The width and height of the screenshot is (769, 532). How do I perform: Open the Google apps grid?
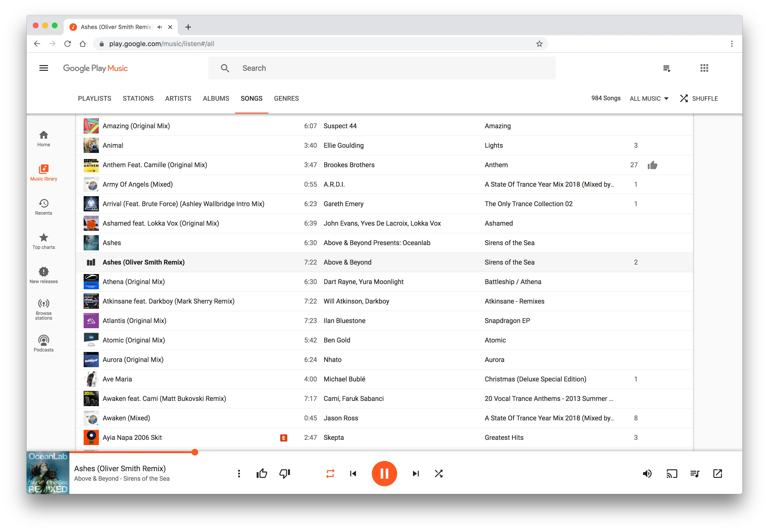coord(704,68)
